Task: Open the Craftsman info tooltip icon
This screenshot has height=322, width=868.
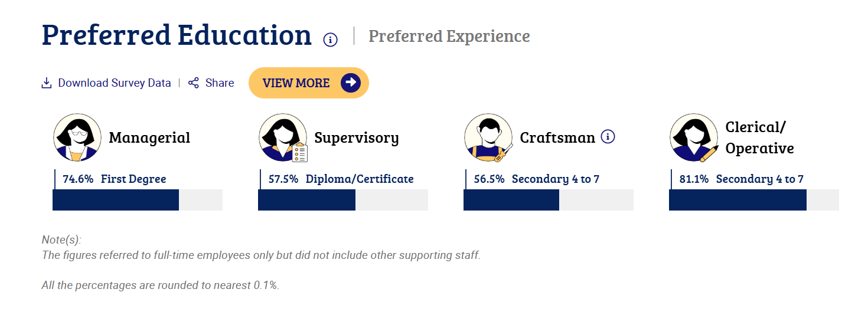Action: (x=608, y=137)
